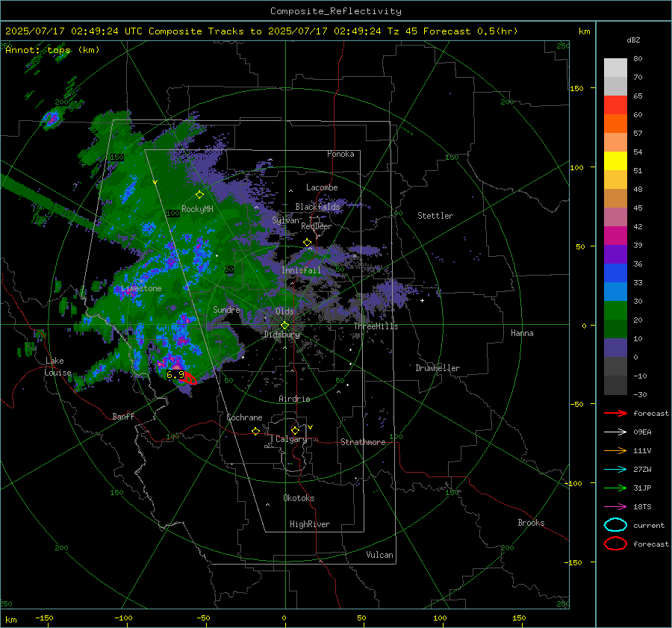Click the red forecast arrow legend icon
This screenshot has height=628, width=672.
click(x=615, y=413)
